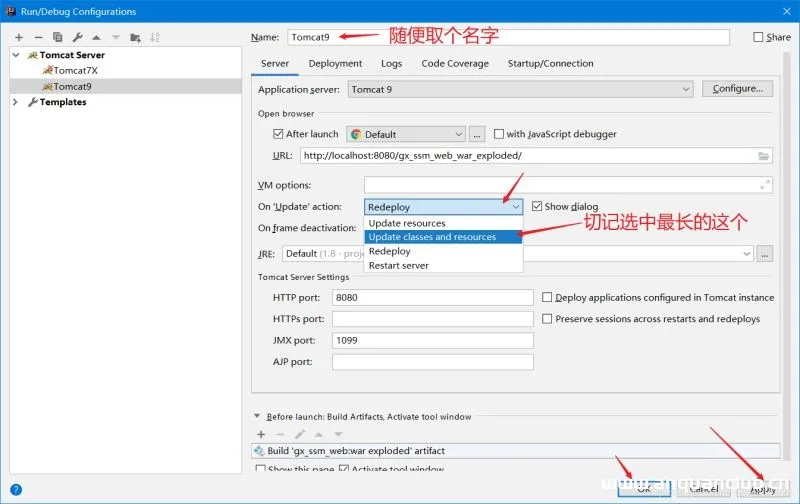Toggle After launch checkbox
This screenshot has width=800, height=504.
pyautogui.click(x=278, y=134)
